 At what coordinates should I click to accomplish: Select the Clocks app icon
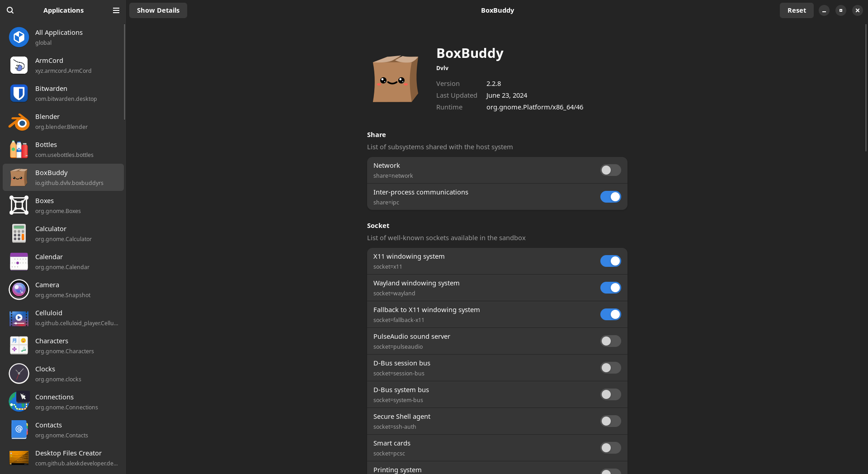19,374
